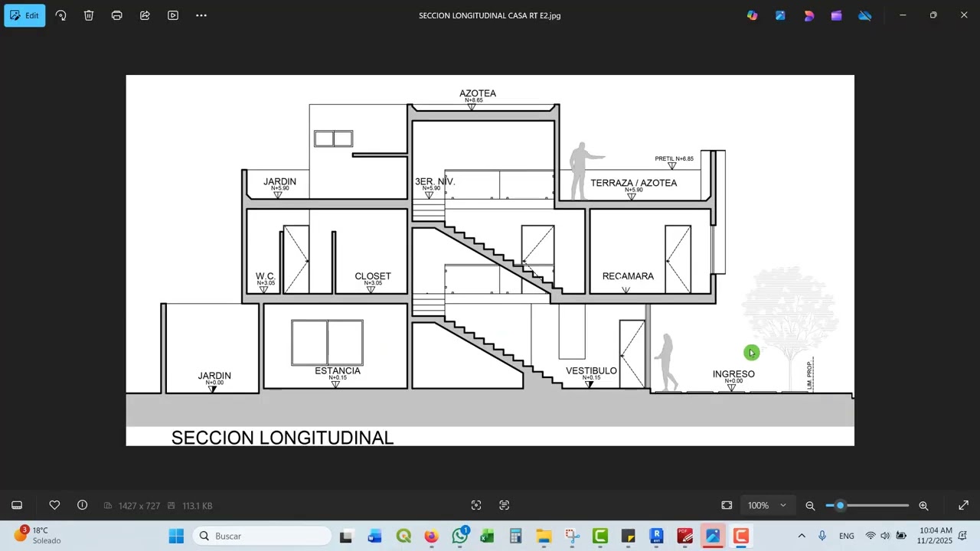Click the 113.1 KB file size text
The height and width of the screenshot is (551, 980).
pos(198,506)
